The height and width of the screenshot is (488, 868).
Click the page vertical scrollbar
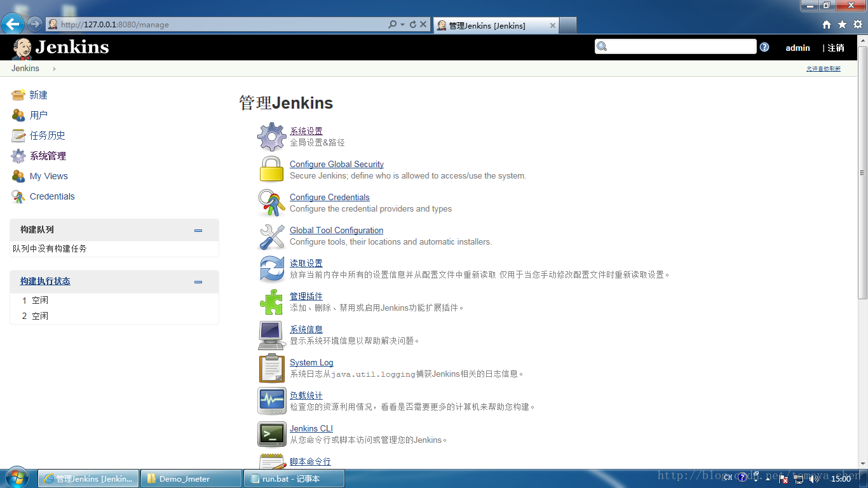point(862,172)
